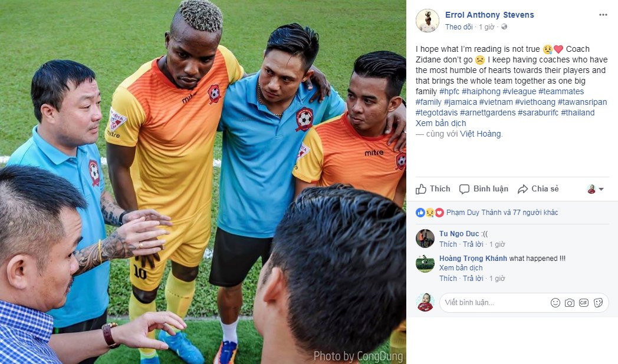Open the post options three-dot menu

[603, 15]
